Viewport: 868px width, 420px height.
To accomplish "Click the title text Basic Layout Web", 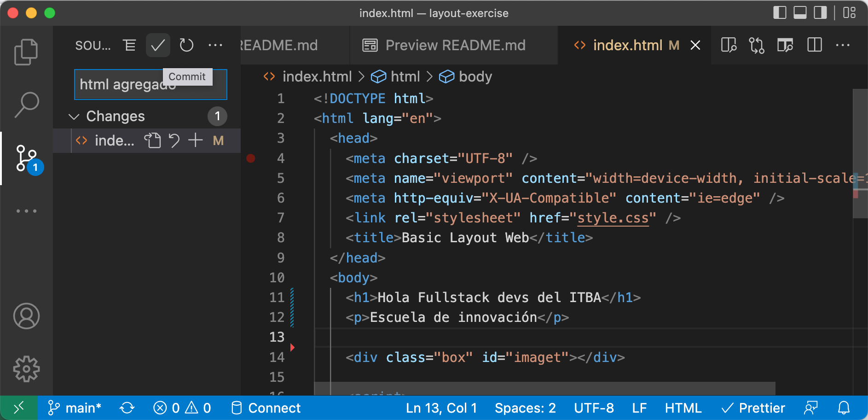I will [465, 238].
